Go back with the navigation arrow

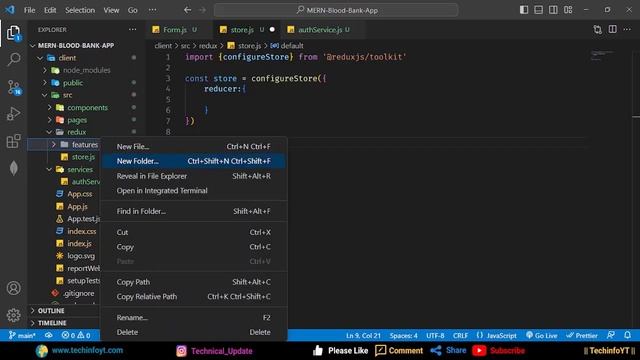click(x=187, y=10)
